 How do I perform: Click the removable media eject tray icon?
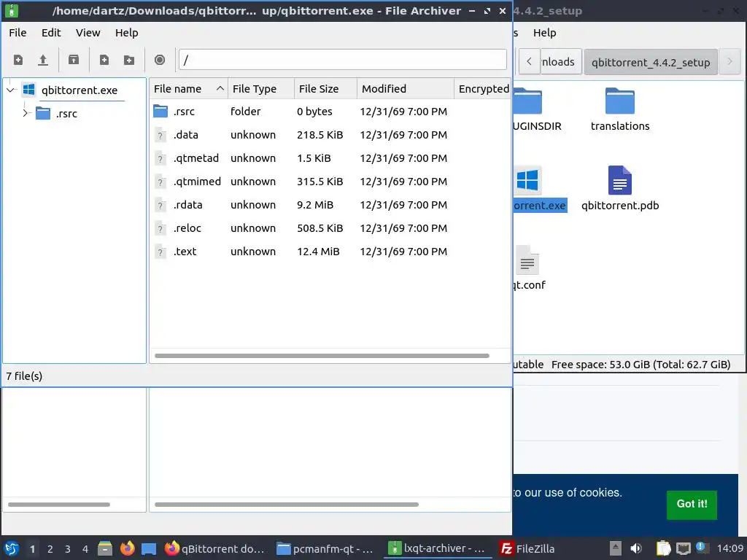(616, 548)
